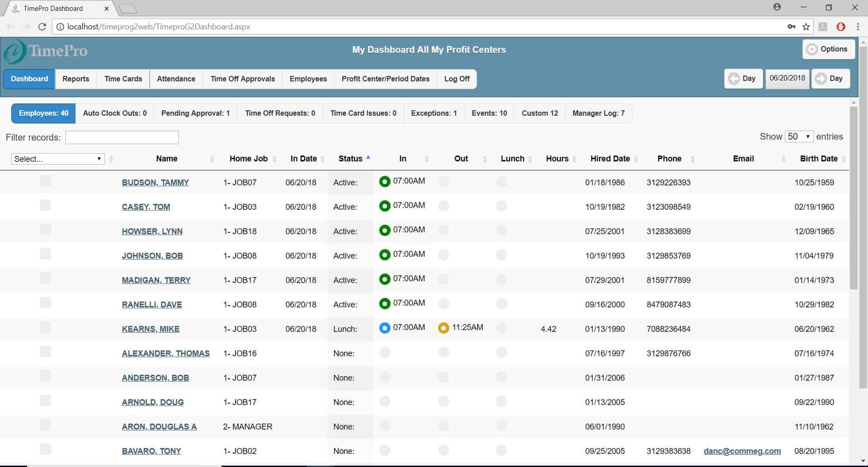Open the Time Off Approvals tab
Screen dimensions: 868x467
pos(242,79)
